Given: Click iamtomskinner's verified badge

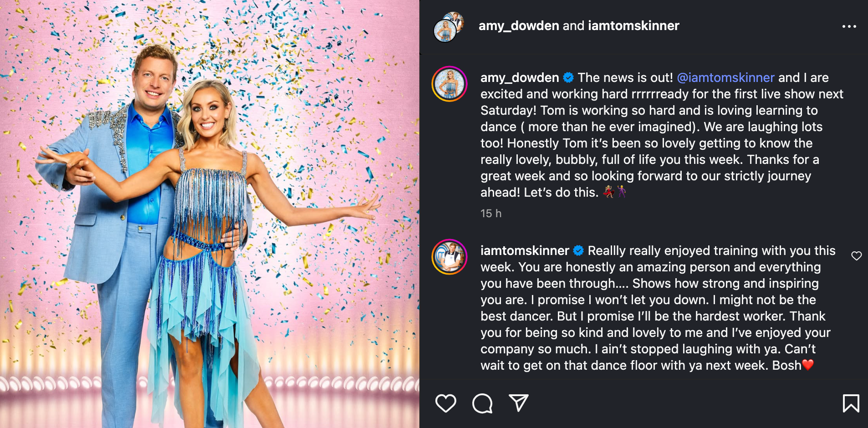Looking at the screenshot, I should point(578,250).
